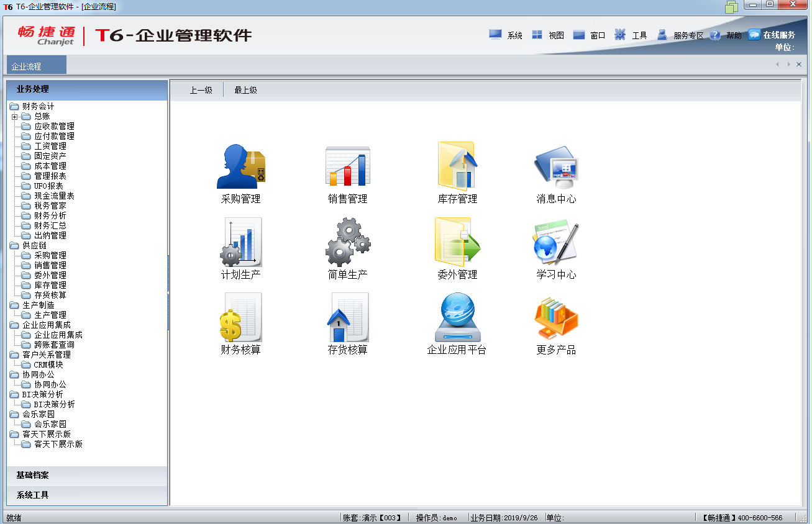Expand the 系统工具 panel section

[87, 495]
